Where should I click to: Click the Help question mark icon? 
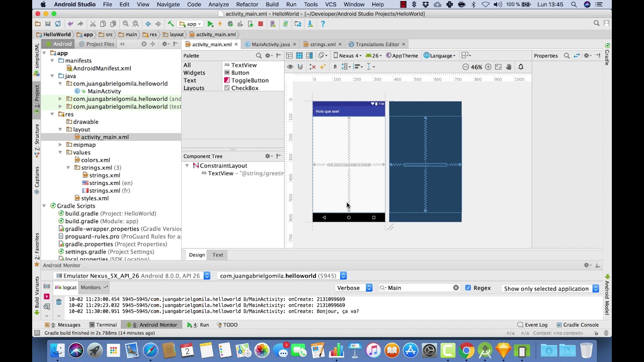tap(323, 24)
